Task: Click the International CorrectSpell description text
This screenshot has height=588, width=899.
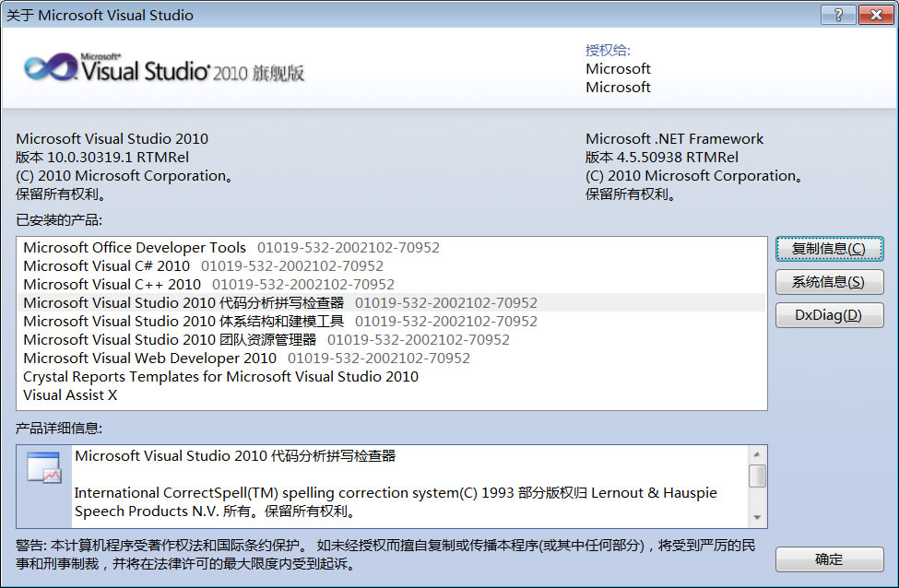Action: tap(396, 502)
